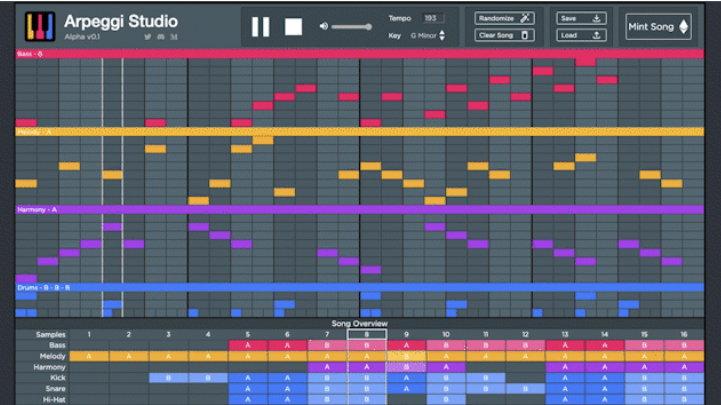Viewport: 721px width, 405px height.
Task: Open the Twitter link icon
Action: [x=148, y=37]
